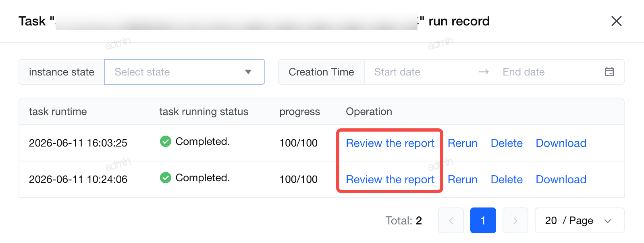This screenshot has height=243, width=644.
Task: Open the 20 / Page size selector
Action: click(580, 220)
